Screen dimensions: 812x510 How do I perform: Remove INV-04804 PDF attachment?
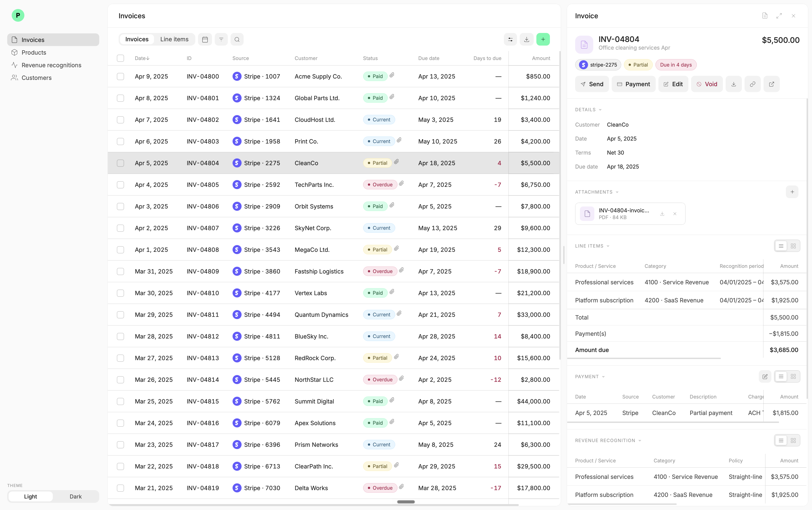click(675, 214)
